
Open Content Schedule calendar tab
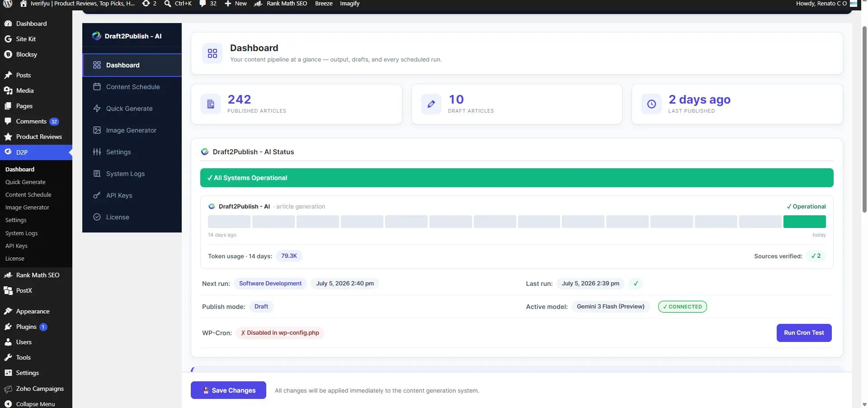point(132,87)
